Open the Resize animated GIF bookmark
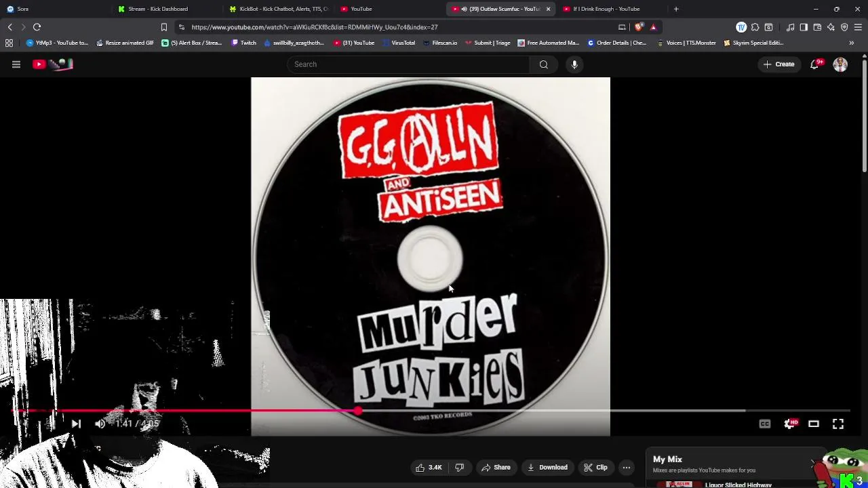The height and width of the screenshot is (488, 868). (125, 43)
